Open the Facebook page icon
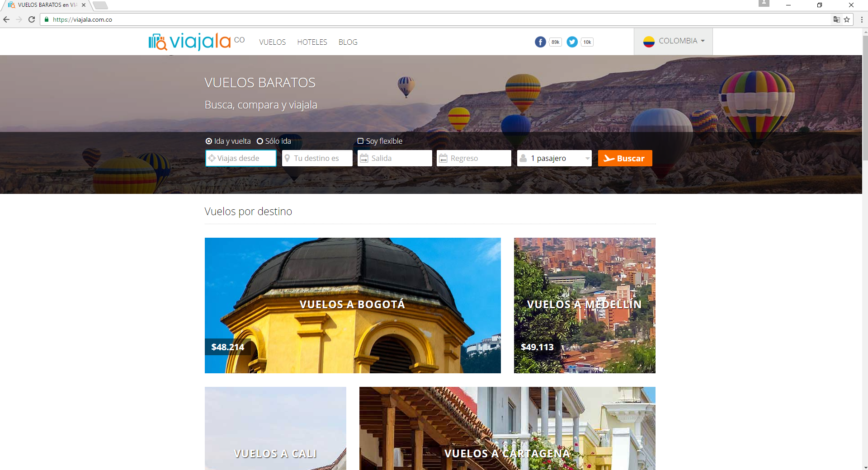The image size is (868, 470). pos(540,42)
